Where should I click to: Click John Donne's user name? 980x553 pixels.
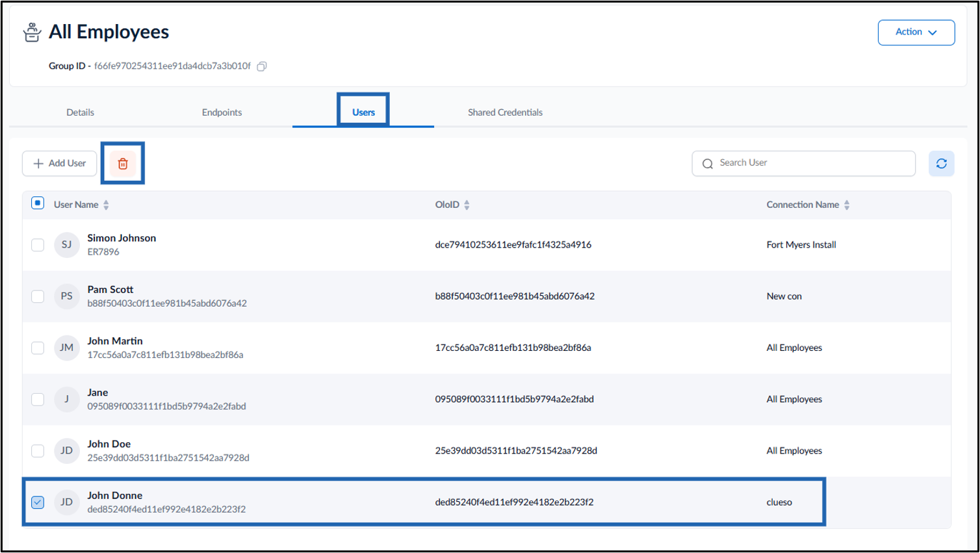(x=115, y=495)
